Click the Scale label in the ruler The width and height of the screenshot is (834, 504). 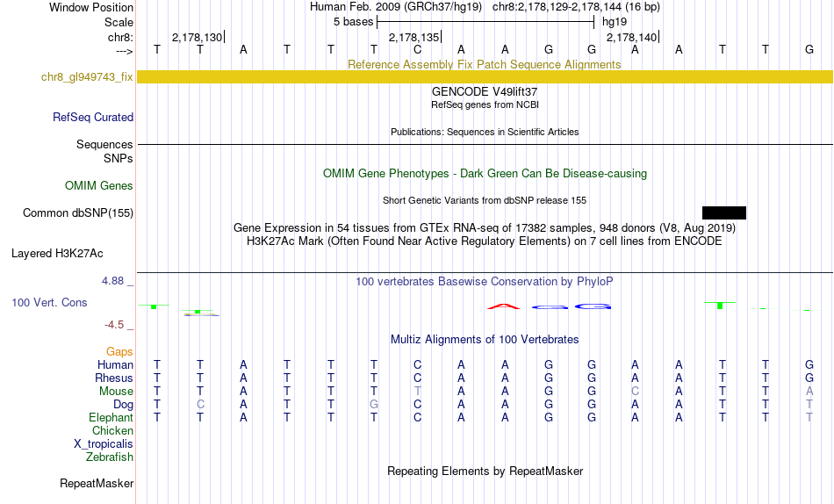pyautogui.click(x=119, y=22)
